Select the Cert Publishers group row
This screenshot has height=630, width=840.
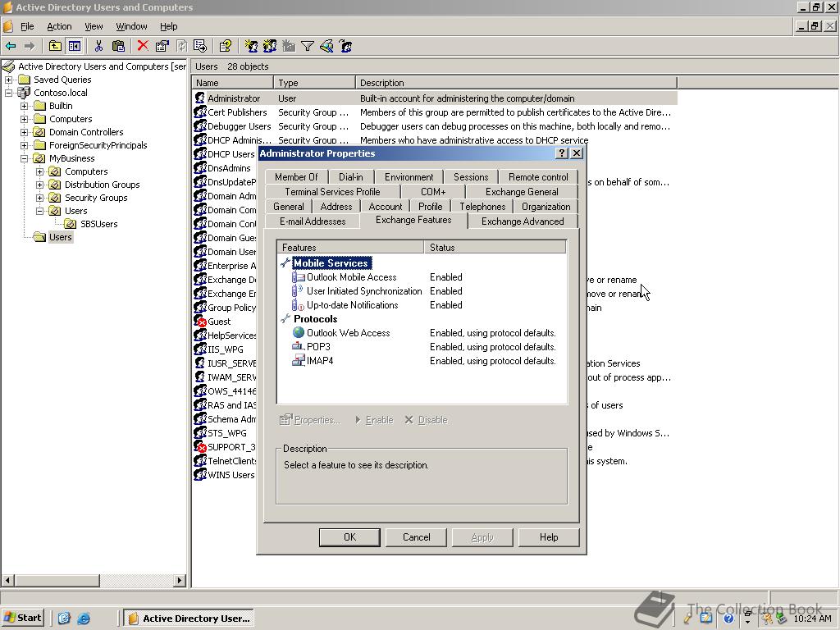point(435,112)
